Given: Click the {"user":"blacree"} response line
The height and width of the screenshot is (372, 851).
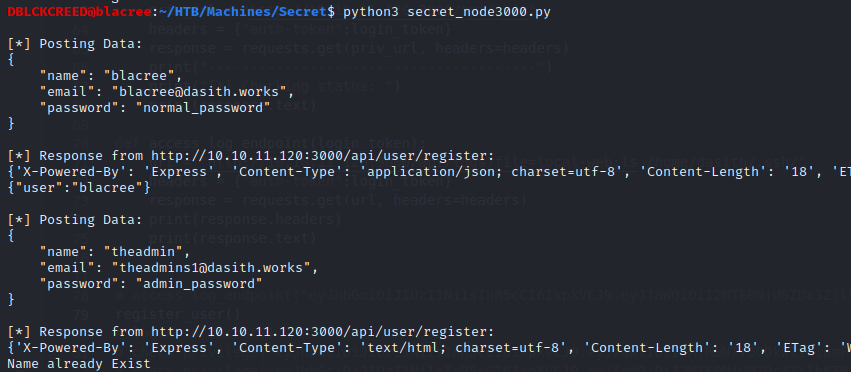Looking at the screenshot, I should pos(79,187).
